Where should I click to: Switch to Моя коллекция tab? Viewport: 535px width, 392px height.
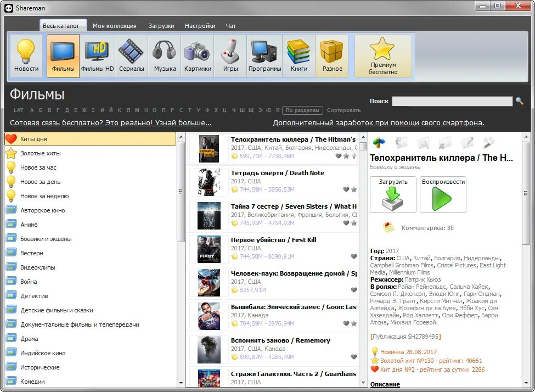(x=114, y=26)
